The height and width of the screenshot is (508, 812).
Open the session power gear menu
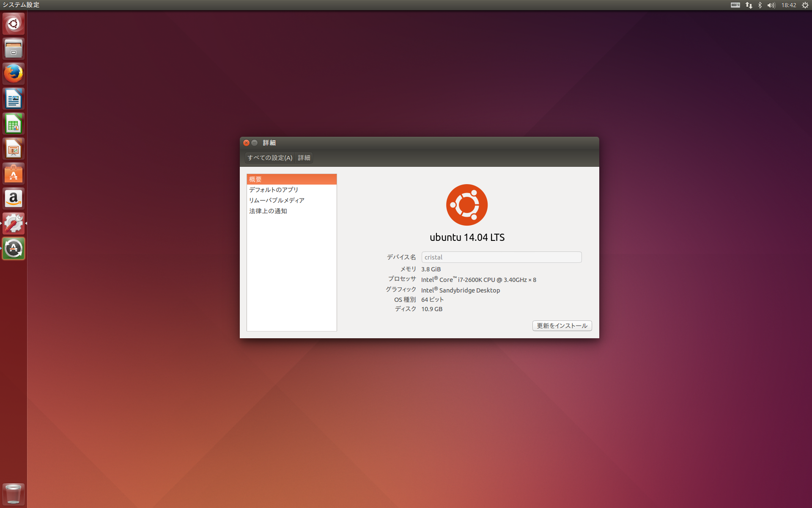(x=805, y=5)
